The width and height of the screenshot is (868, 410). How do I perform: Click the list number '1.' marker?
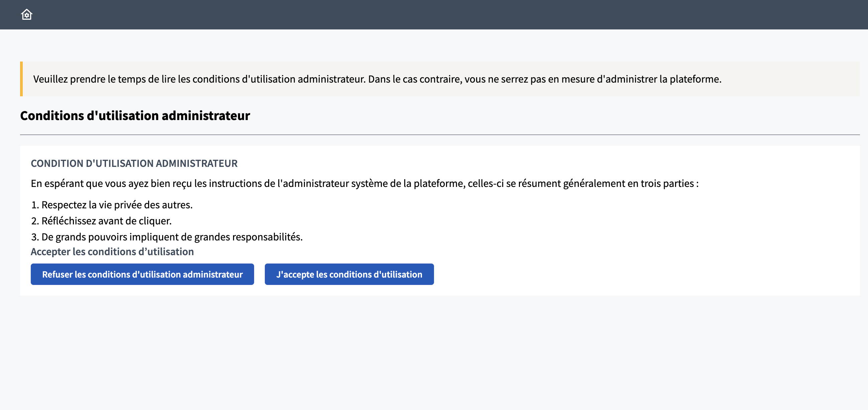click(x=35, y=205)
